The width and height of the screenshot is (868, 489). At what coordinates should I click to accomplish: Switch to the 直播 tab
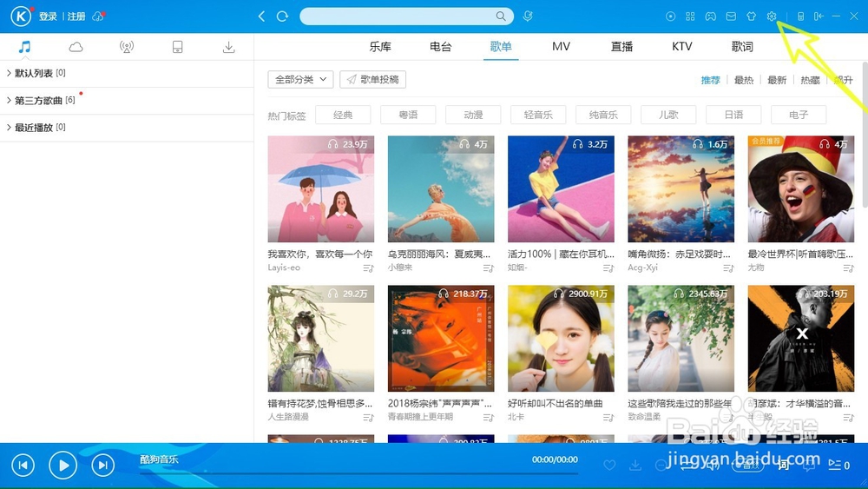(x=621, y=47)
